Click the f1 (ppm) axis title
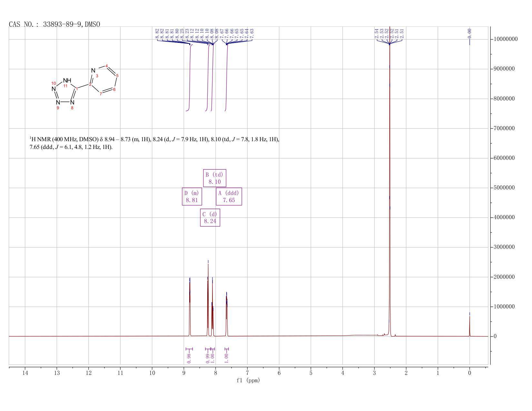 248,380
